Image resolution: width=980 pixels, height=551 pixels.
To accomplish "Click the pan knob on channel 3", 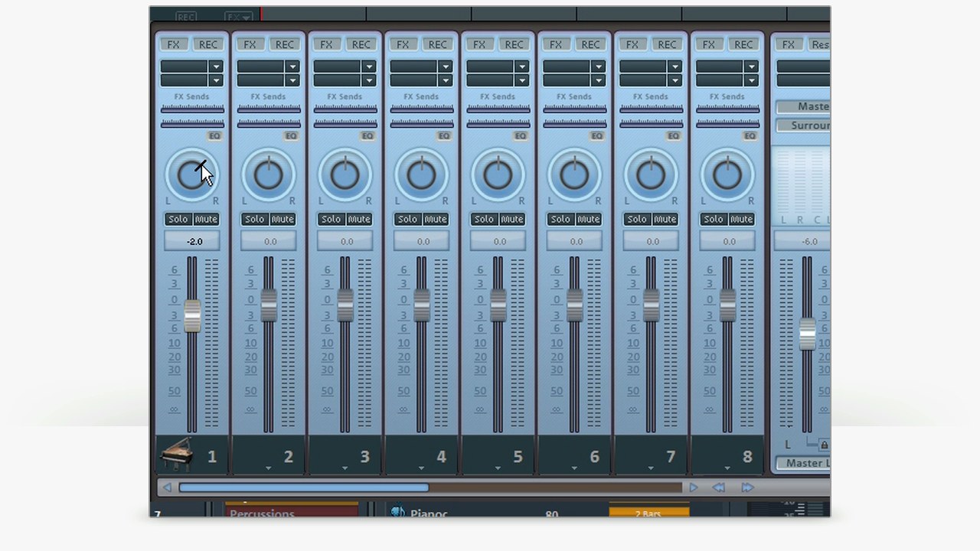I will [345, 175].
